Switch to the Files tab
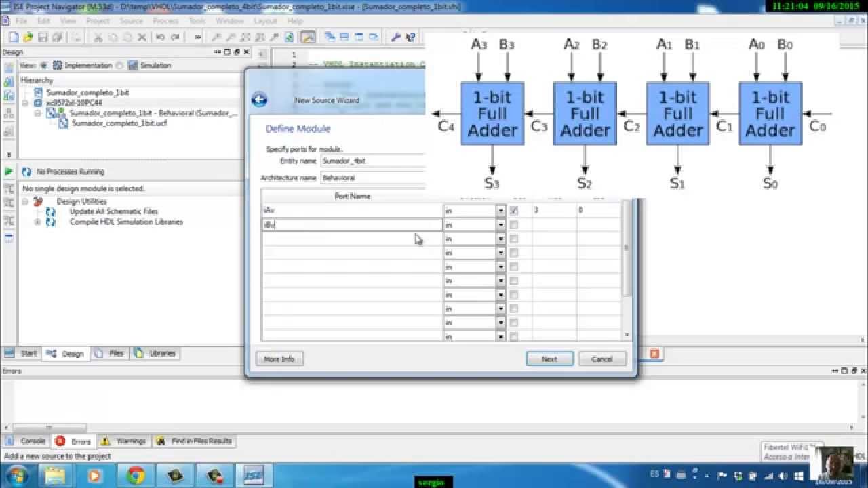Image resolution: width=868 pixels, height=488 pixels. 111,353
